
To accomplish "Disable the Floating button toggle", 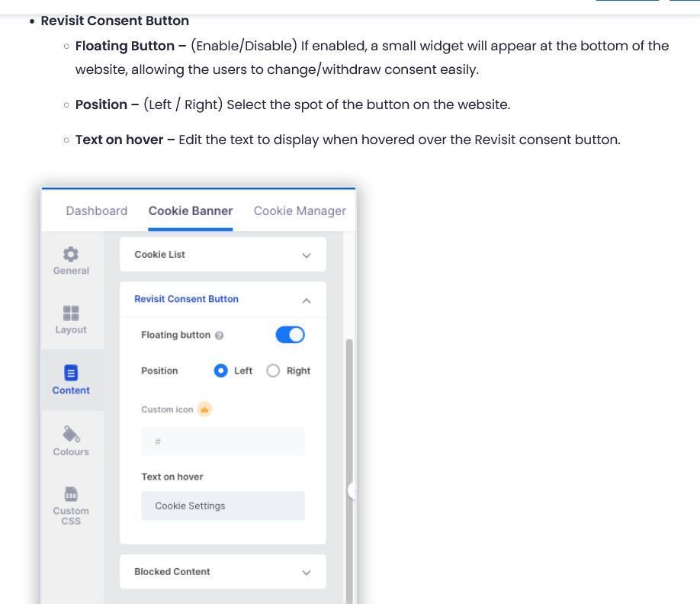I will (290, 335).
